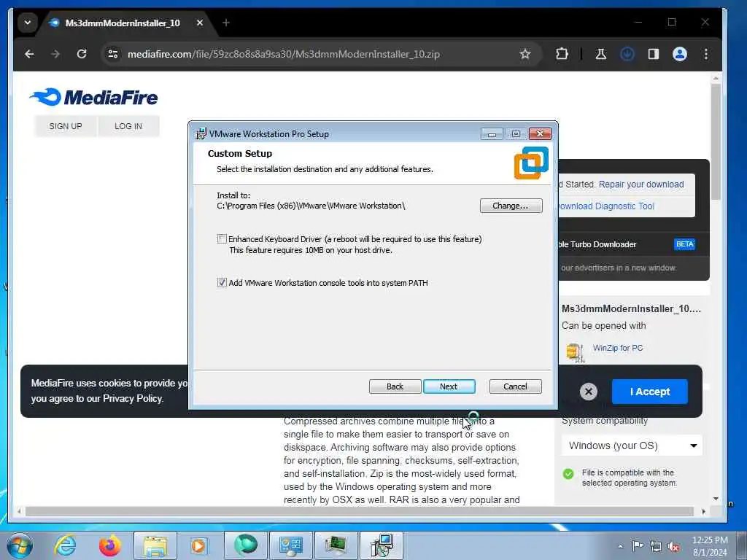Open the Chrome Labs flask icon
Screen dimensions: 747x560
pyautogui.click(x=601, y=54)
